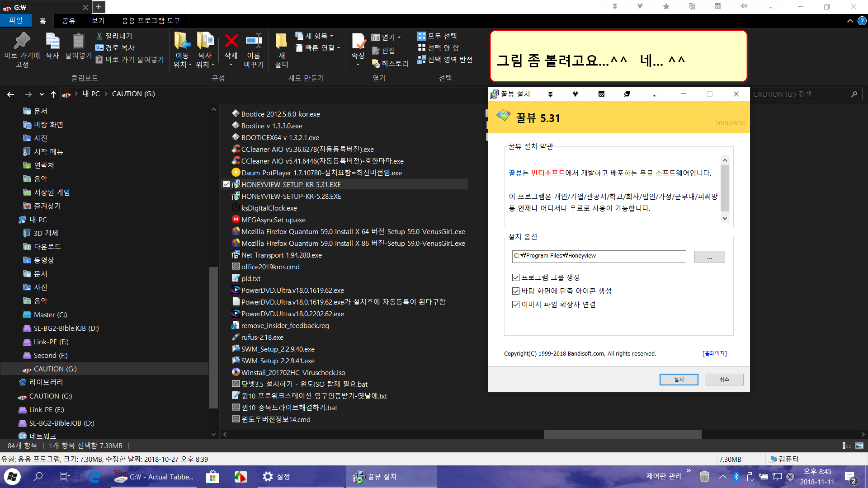Uncheck 바탕 화면에 단축 아이콘 생성 checkbox

coord(515,291)
